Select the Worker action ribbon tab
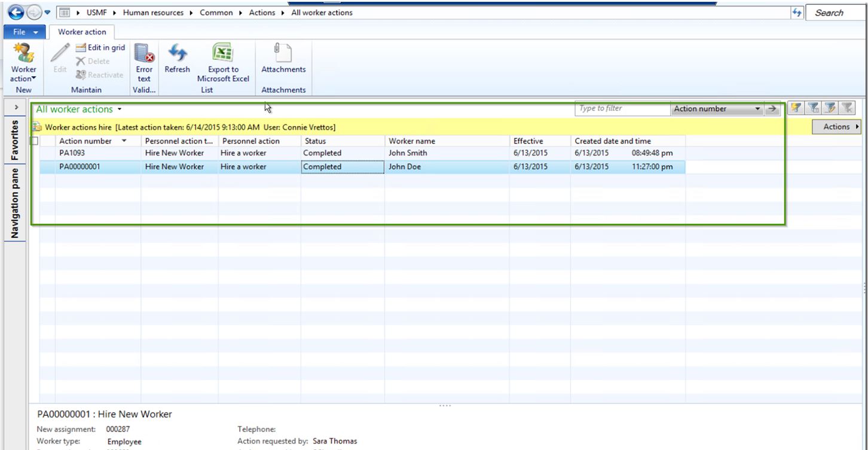Viewport: 868px width, 450px height. 82,32
